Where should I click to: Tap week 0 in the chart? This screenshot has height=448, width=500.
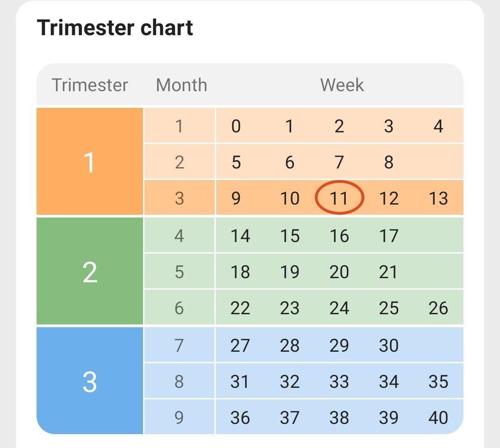[x=236, y=126]
